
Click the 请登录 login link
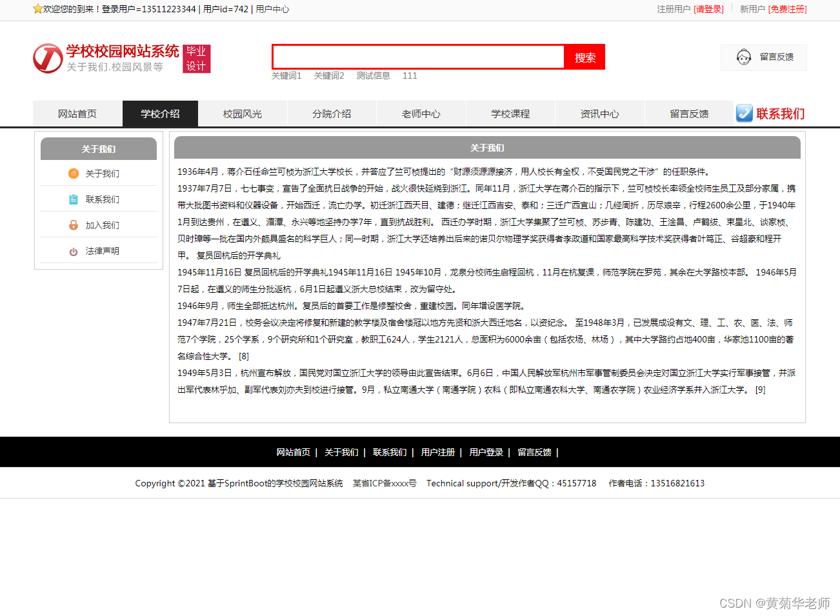click(x=708, y=9)
